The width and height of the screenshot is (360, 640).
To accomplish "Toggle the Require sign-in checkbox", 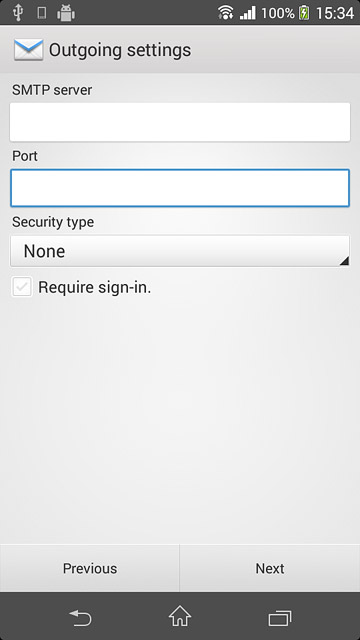I will 22,287.
